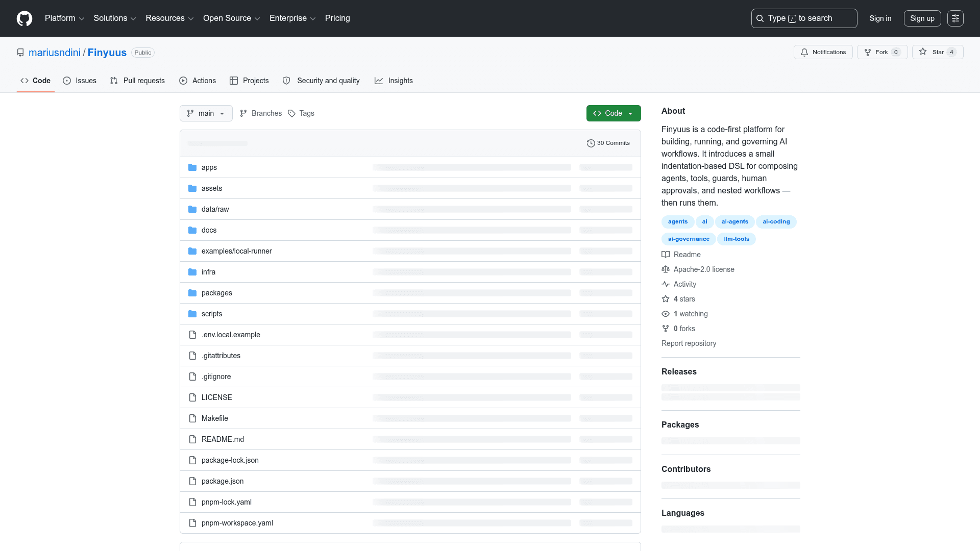Image resolution: width=980 pixels, height=551 pixels.
Task: Switch to the Projects tab
Action: point(249,81)
